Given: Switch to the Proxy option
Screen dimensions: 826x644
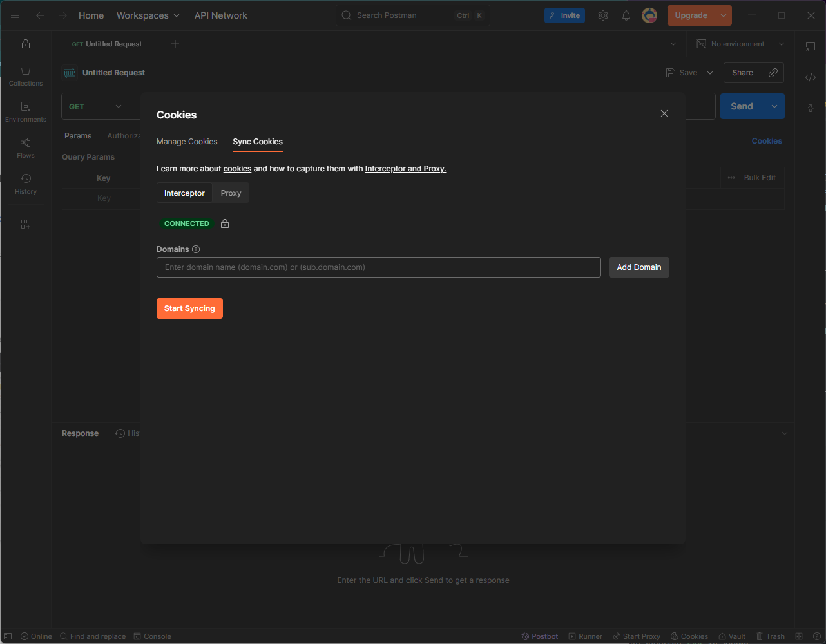Looking at the screenshot, I should pyautogui.click(x=231, y=193).
